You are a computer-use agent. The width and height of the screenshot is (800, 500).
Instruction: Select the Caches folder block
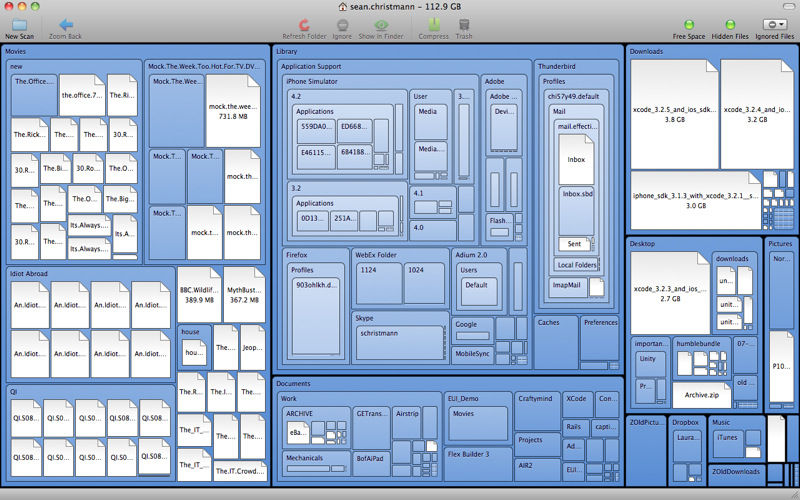tap(556, 342)
